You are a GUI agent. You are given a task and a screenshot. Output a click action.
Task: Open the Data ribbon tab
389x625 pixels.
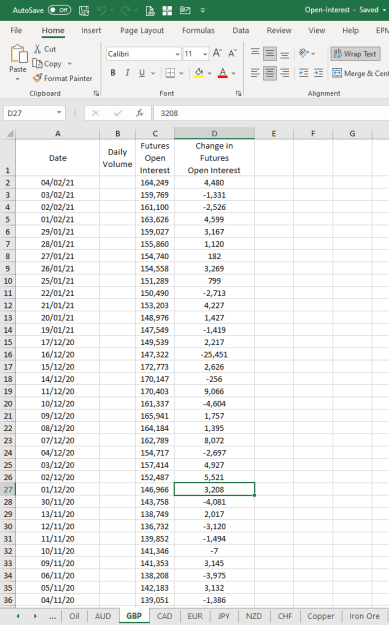coord(240,30)
